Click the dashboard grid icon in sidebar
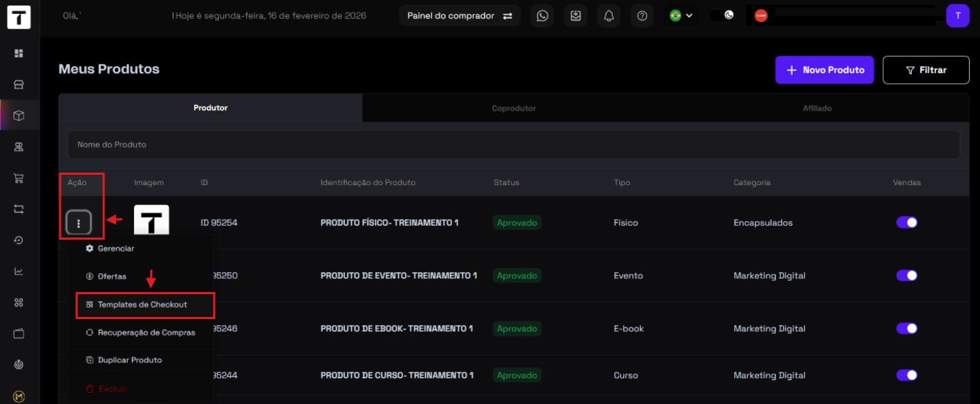 (x=19, y=53)
